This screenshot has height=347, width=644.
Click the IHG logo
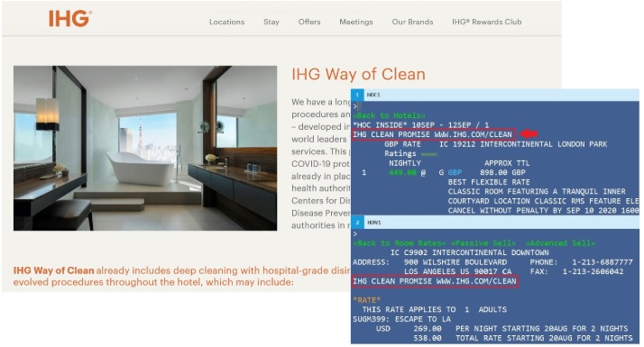click(x=69, y=19)
